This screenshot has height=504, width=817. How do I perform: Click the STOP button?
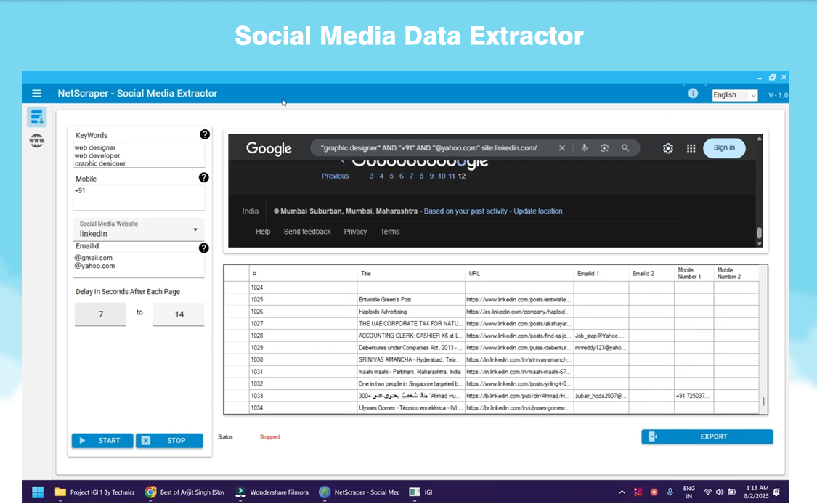click(169, 440)
